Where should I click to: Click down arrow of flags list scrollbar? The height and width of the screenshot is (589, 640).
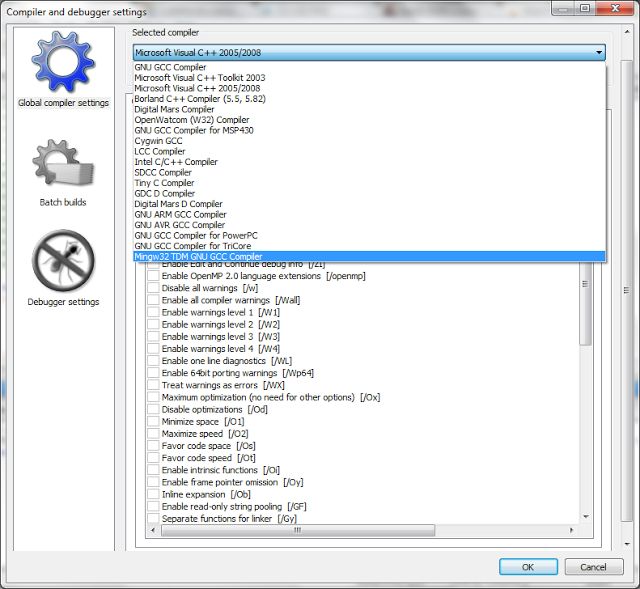[x=586, y=517]
